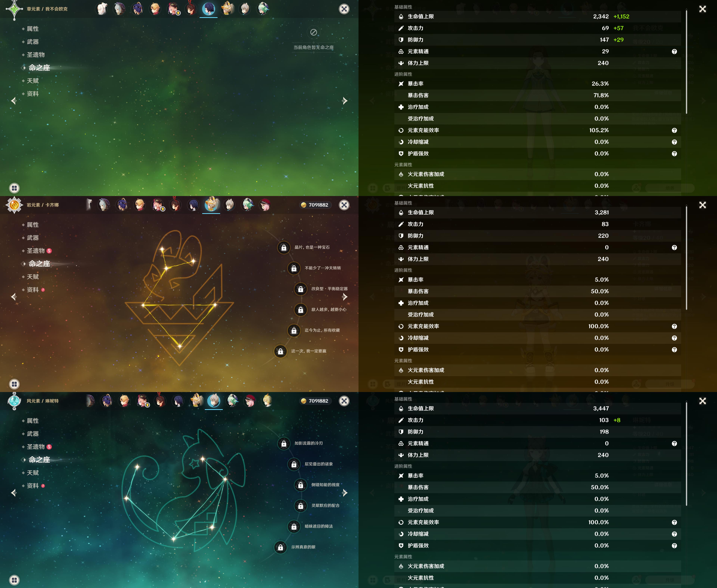
Task: Open 冷却缩减 help in the 3,447 HP stats panel
Action: click(674, 534)
